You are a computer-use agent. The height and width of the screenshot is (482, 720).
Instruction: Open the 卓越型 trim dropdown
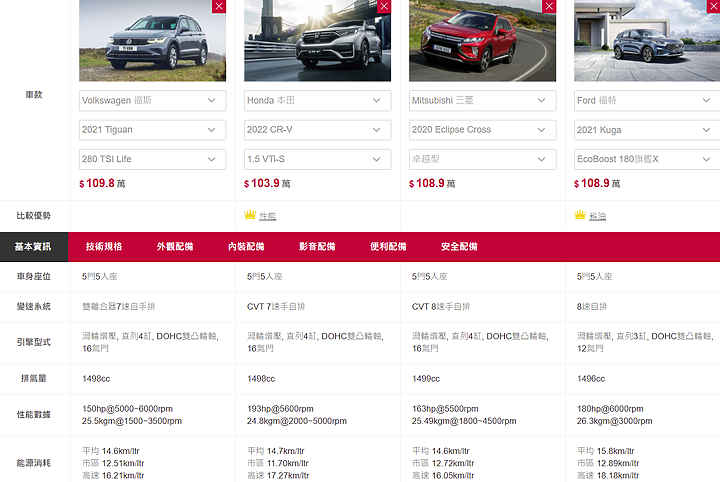coord(483,159)
